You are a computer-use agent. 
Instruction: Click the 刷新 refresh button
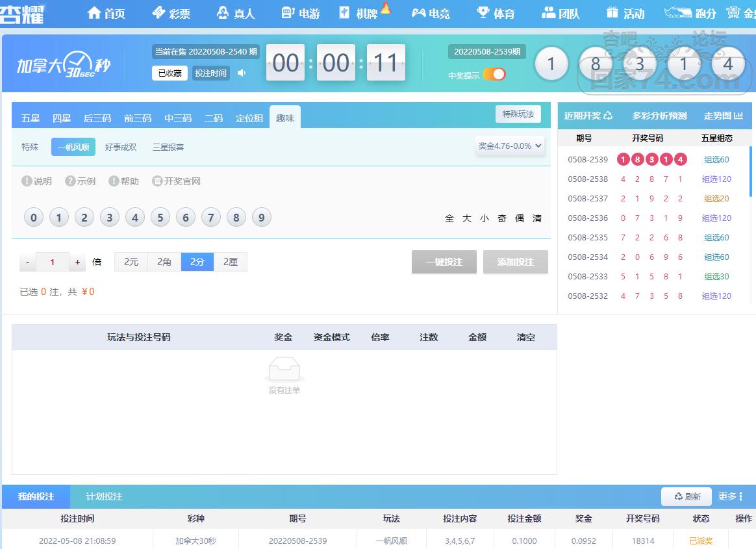(x=687, y=496)
